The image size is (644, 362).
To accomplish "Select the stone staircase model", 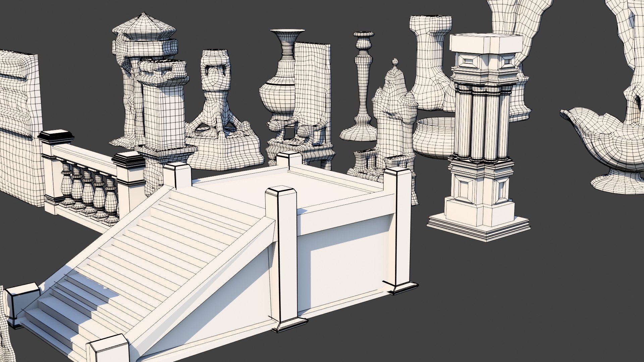I will [x=215, y=258].
